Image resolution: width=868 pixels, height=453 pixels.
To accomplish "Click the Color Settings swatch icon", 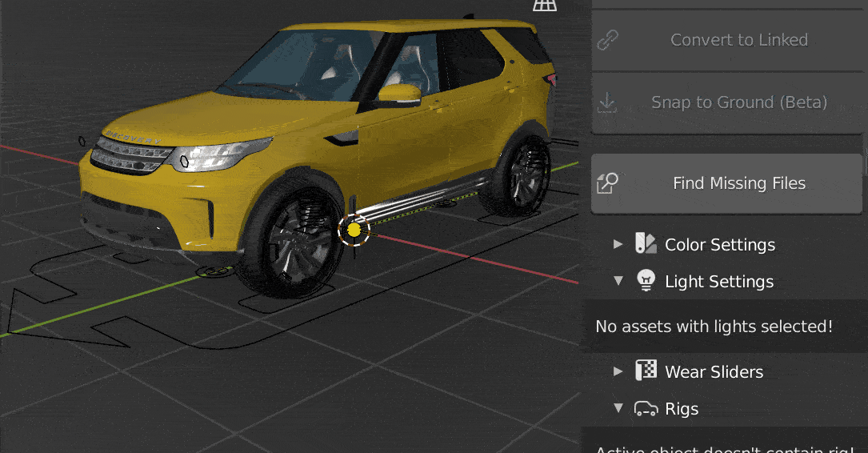I will 646,243.
